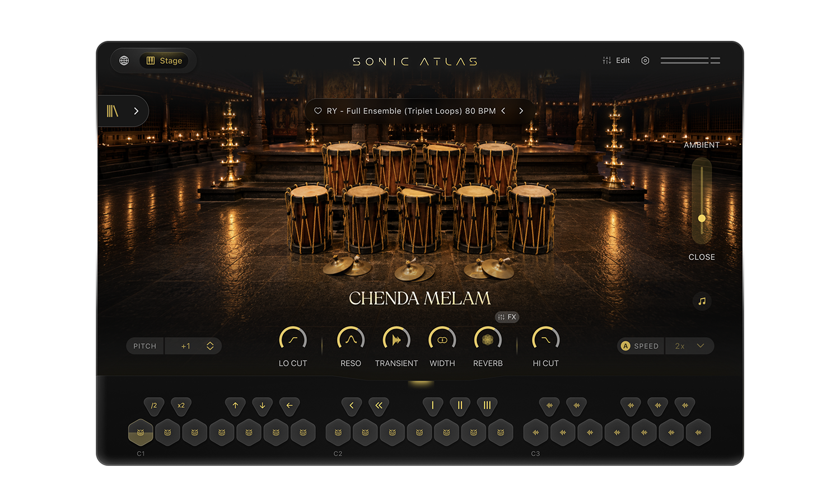Switch to the Stage view
Screen dimensions: 840x504
click(164, 60)
